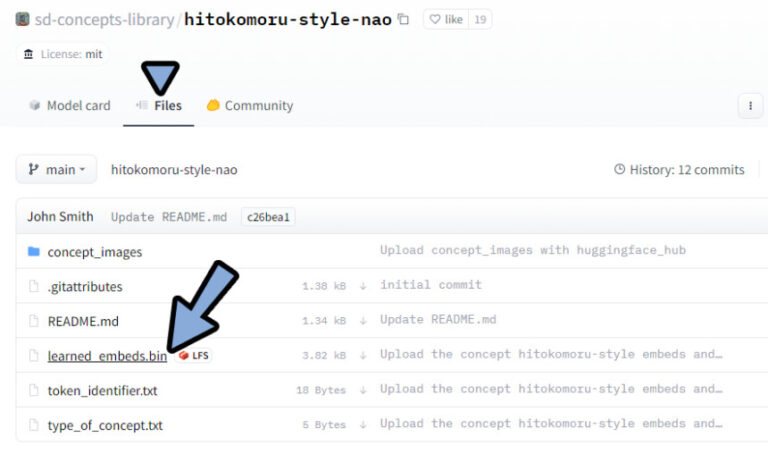Switch to the Files tab
Image resolution: width=768 pixels, height=462 pixels.
click(159, 105)
